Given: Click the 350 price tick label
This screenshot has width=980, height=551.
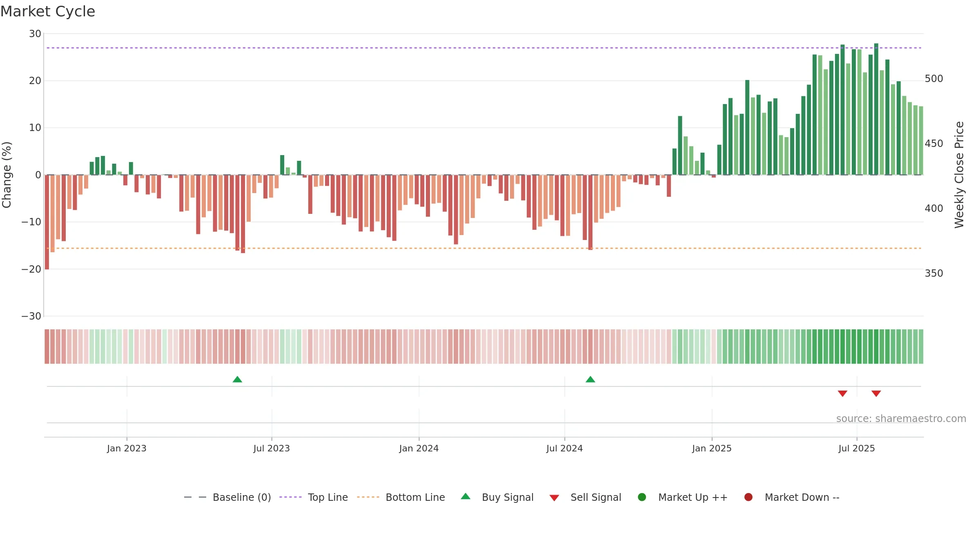Looking at the screenshot, I should tap(934, 273).
